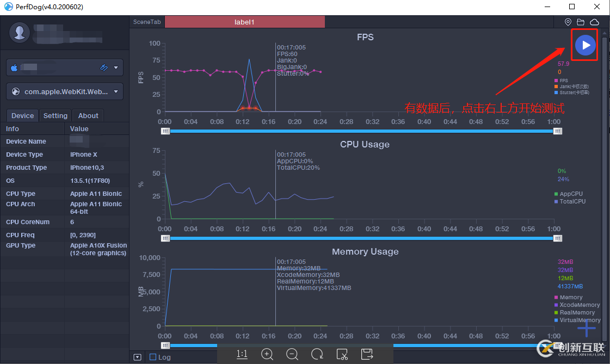Zoom in with the magnifier plus icon
This screenshot has width=610, height=364.
tap(267, 354)
